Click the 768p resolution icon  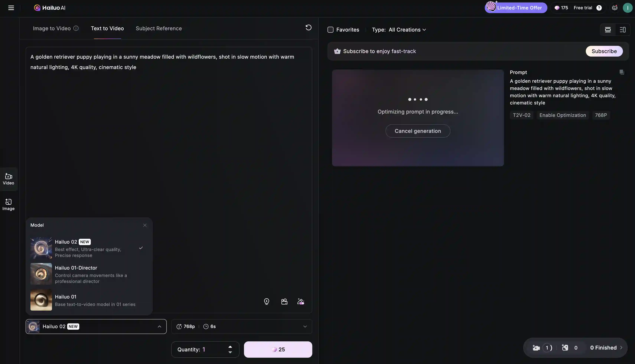click(x=179, y=327)
